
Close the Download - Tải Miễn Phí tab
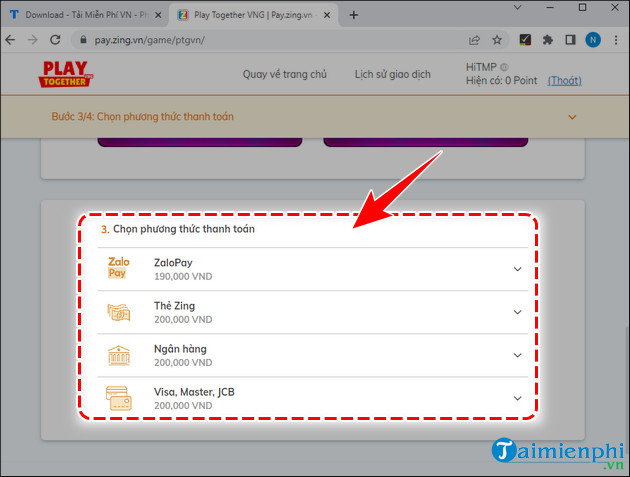click(158, 15)
